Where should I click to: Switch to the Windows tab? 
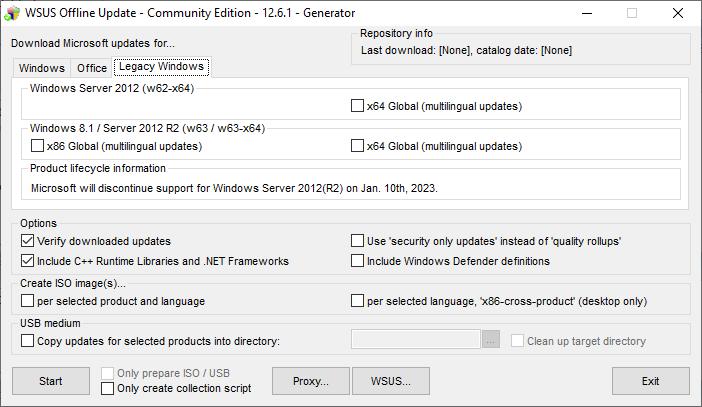(42, 68)
